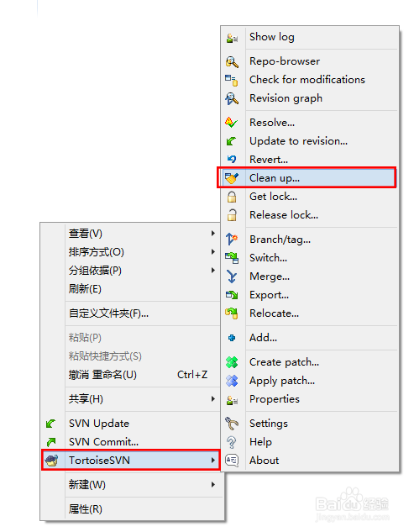Click the Export icon
Image resolution: width=414 pixels, height=532 pixels.
click(232, 295)
